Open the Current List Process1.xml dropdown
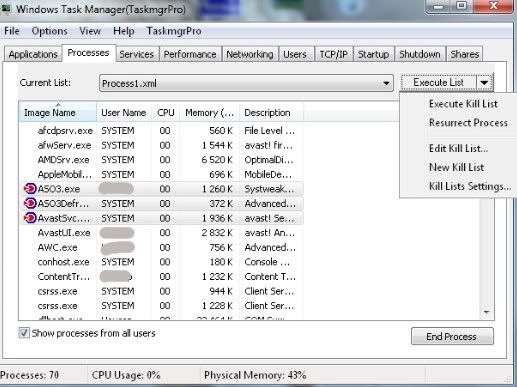Viewport: 517px width, 387px height. click(x=246, y=83)
